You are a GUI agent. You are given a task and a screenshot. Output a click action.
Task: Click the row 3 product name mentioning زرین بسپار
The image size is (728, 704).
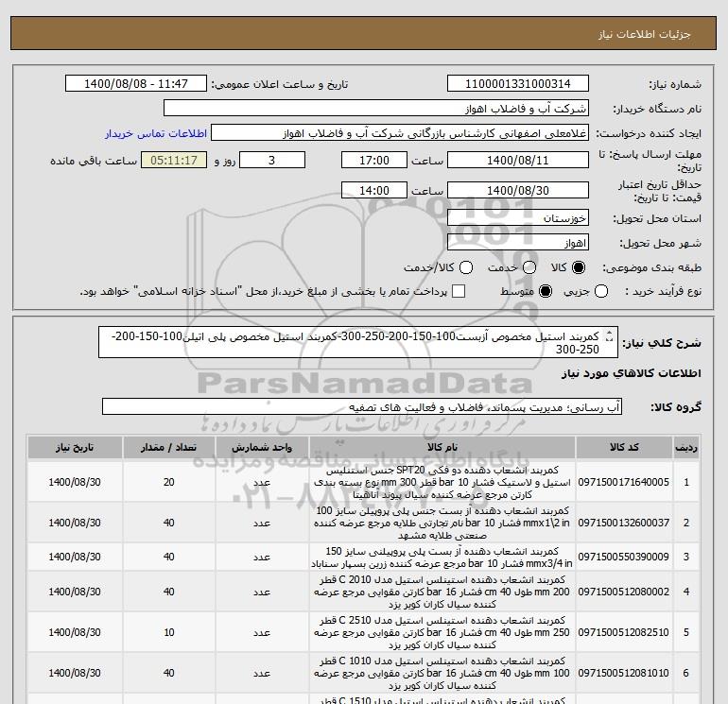pyautogui.click(x=442, y=557)
